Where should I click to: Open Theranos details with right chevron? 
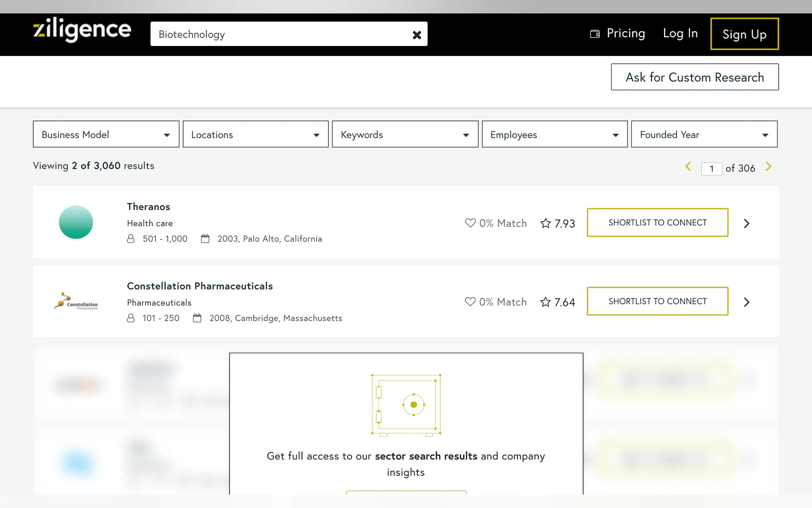coord(746,223)
